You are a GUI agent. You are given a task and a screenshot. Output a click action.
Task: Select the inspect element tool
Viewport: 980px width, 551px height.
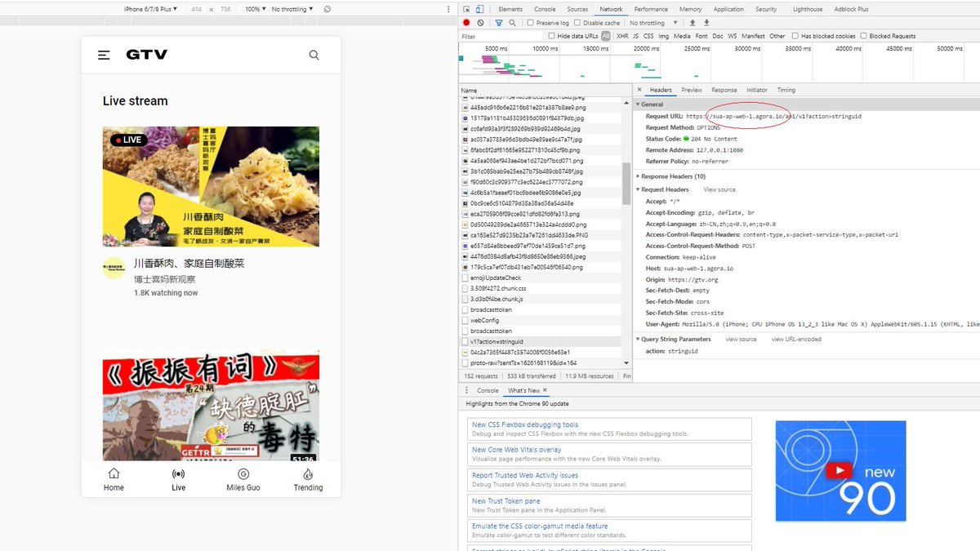[x=467, y=9]
